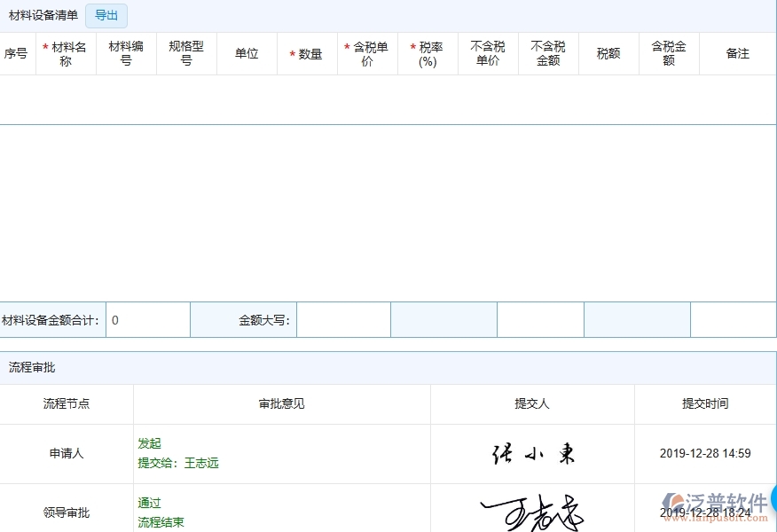Click the 通过 approval link

148,503
